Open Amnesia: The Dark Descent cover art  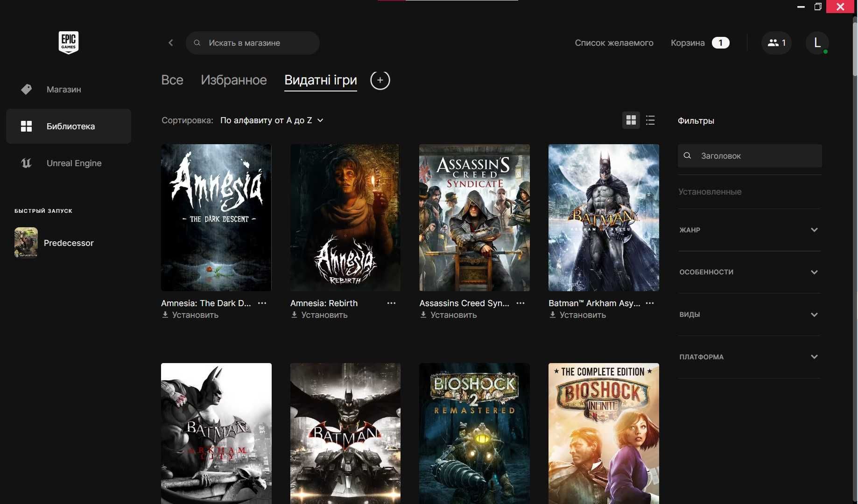[216, 217]
